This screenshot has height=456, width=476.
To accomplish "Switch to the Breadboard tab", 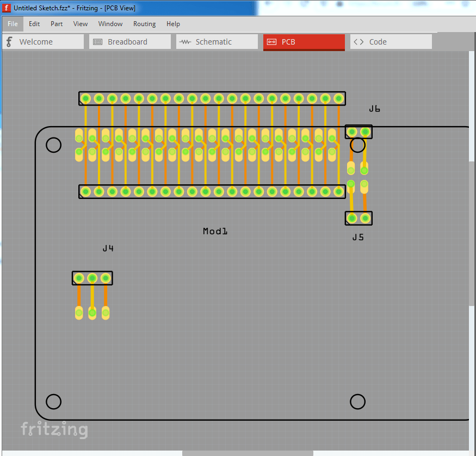I will pyautogui.click(x=129, y=41).
